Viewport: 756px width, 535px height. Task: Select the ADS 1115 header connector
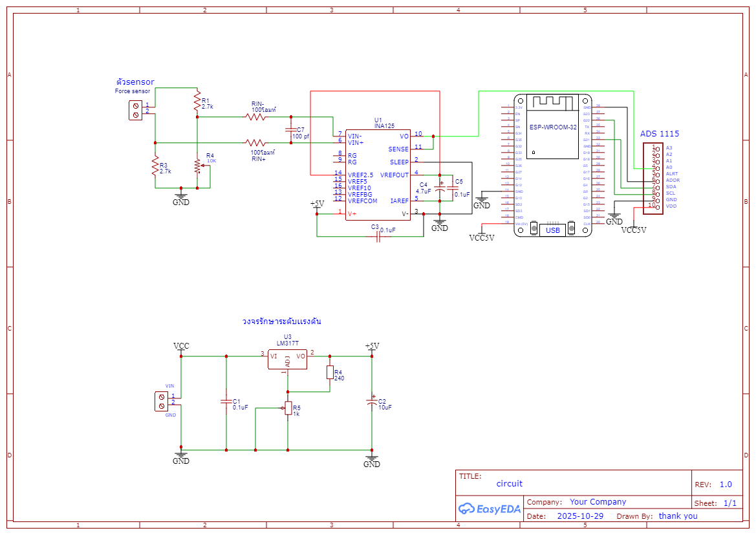click(x=653, y=178)
